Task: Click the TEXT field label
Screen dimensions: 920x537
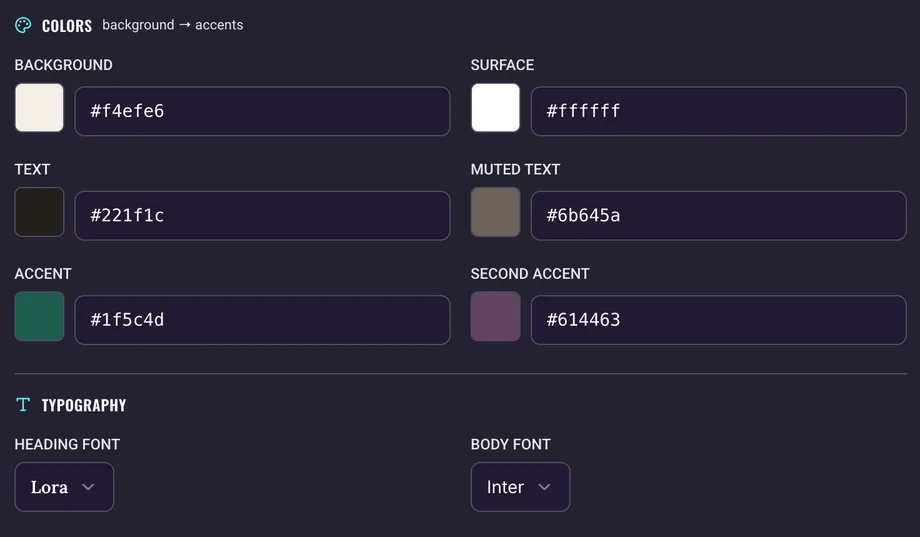Action: point(32,170)
